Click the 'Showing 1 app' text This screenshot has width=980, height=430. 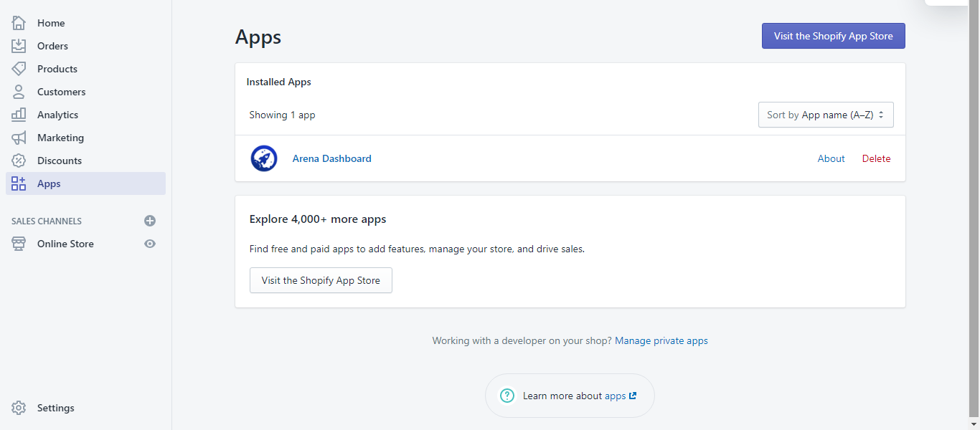283,115
